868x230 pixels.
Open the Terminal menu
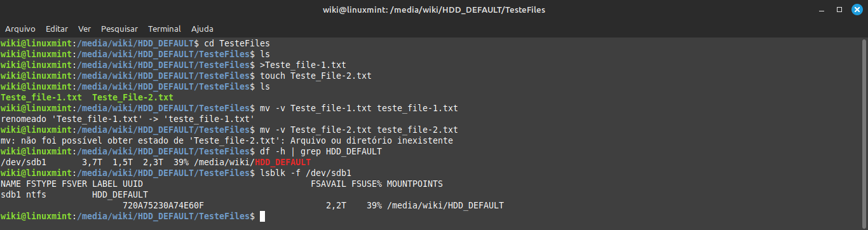click(x=165, y=29)
